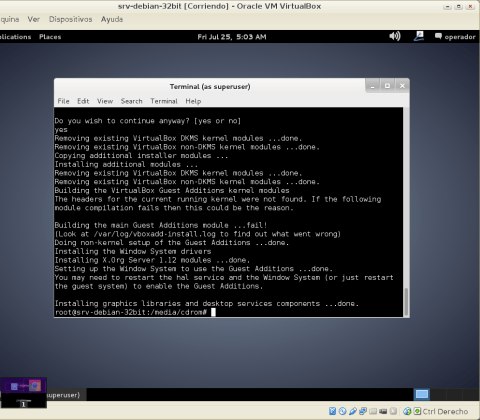480x420 pixels.
Task: Click the mouse integration globe icon
Action: coord(407,411)
